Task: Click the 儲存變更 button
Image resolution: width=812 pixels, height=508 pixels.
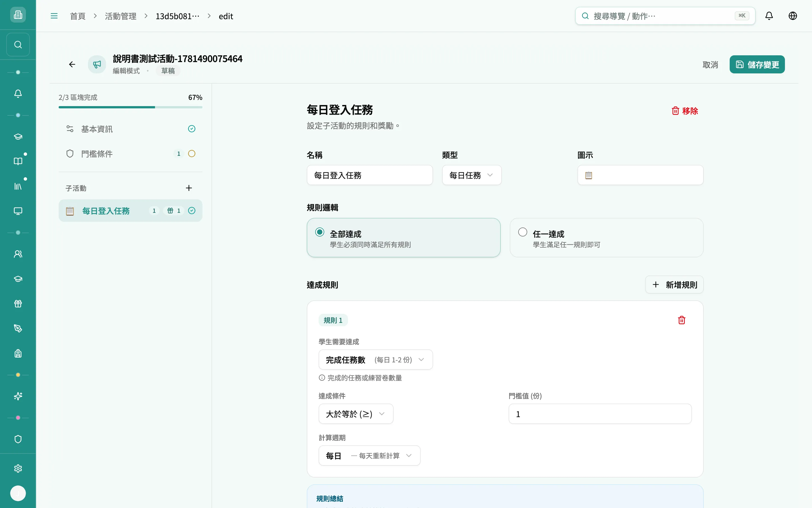Action: pyautogui.click(x=757, y=65)
